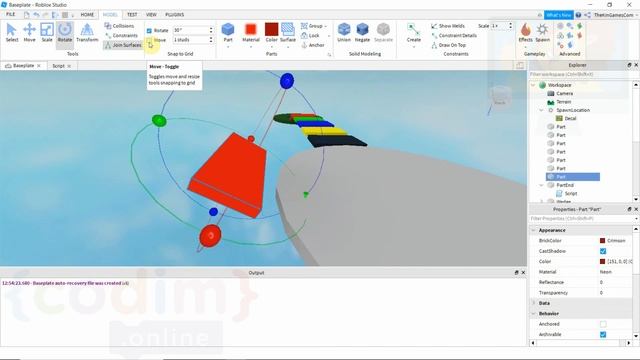Collapse the Behavior properties section
The image size is (640, 360).
tap(533, 314)
